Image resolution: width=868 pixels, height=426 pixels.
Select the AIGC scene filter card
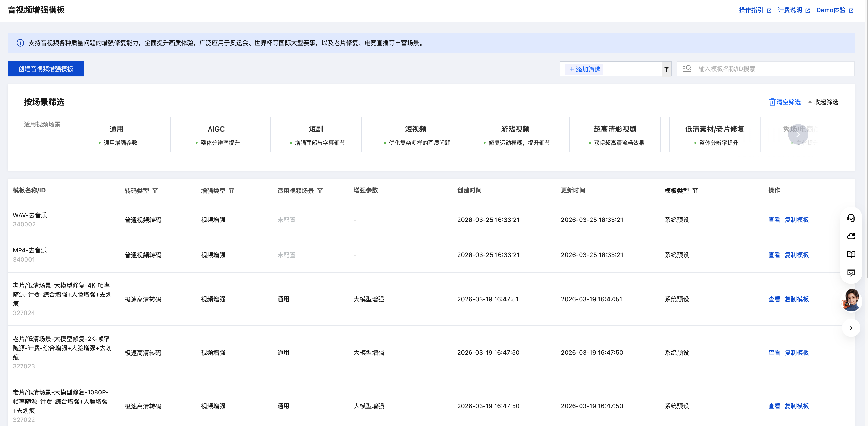click(x=216, y=134)
